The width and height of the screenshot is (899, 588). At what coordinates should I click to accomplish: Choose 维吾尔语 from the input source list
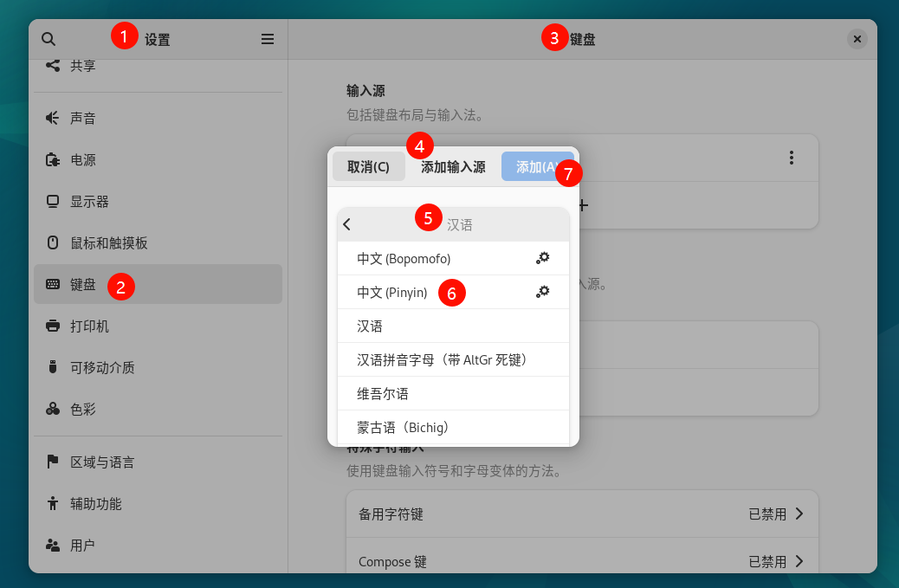(383, 393)
